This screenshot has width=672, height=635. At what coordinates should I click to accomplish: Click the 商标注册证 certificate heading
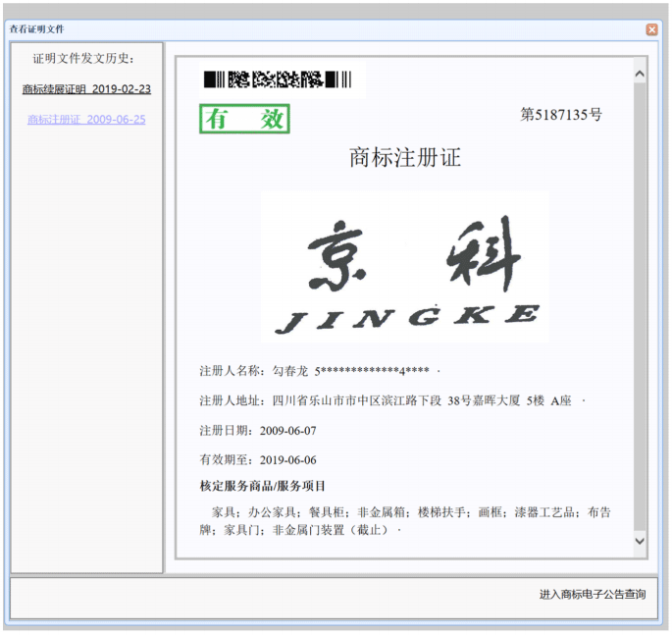point(404,158)
